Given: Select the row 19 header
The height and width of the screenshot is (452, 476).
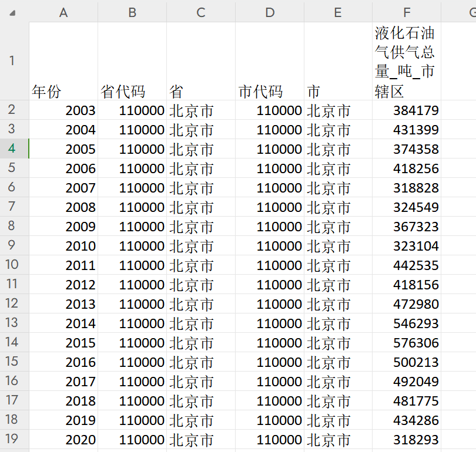Looking at the screenshot, I should (12, 439).
